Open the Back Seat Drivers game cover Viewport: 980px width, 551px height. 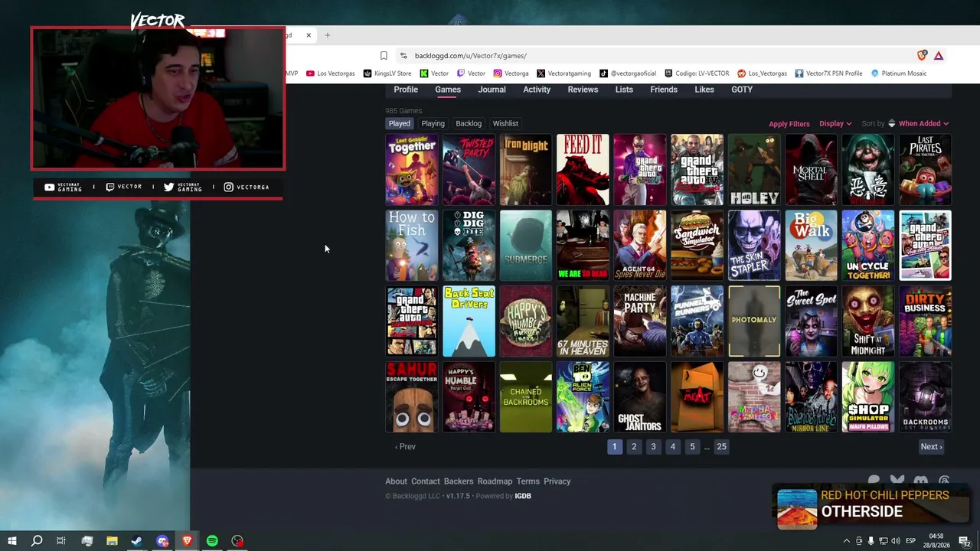point(469,321)
